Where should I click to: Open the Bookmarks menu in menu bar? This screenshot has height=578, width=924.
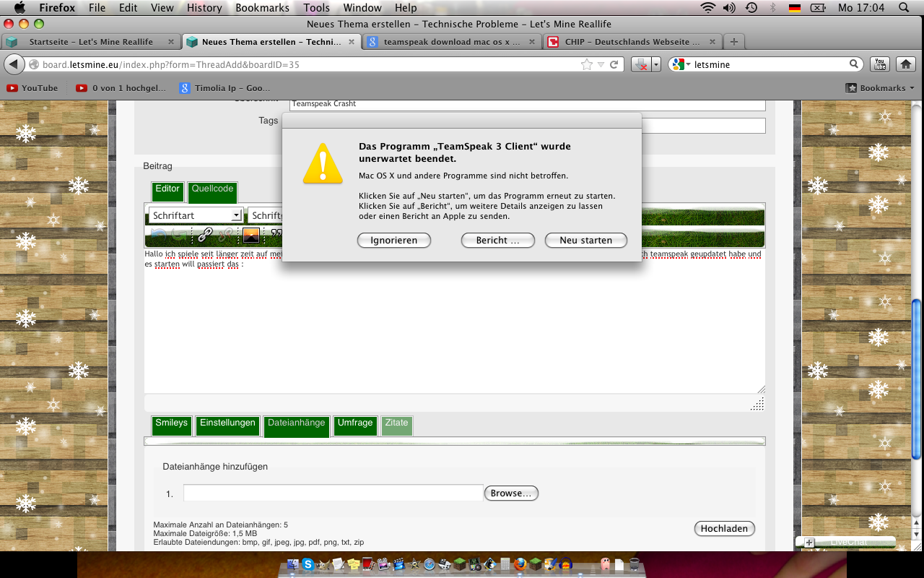point(262,8)
